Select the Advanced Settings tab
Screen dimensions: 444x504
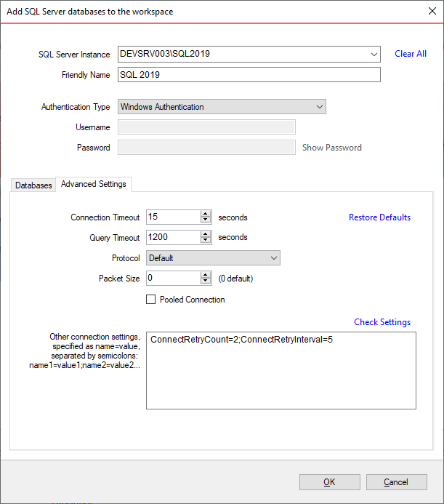94,184
